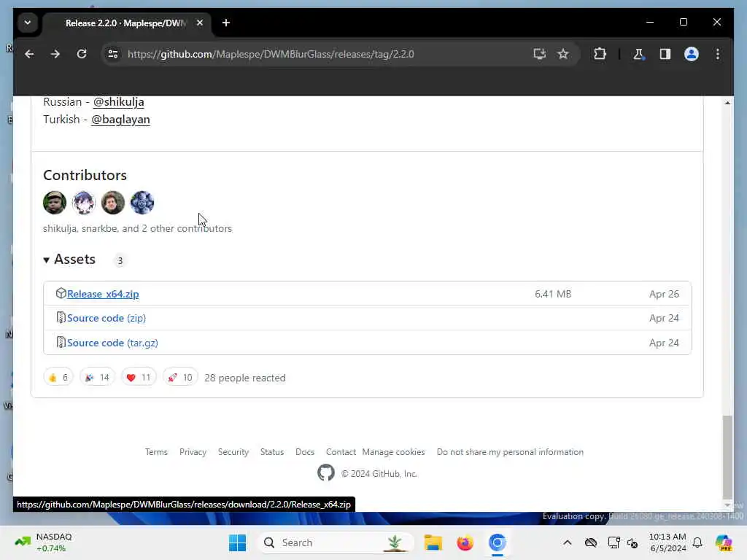Download Source code (zip)
Screen dimensions: 747x560
(107, 318)
